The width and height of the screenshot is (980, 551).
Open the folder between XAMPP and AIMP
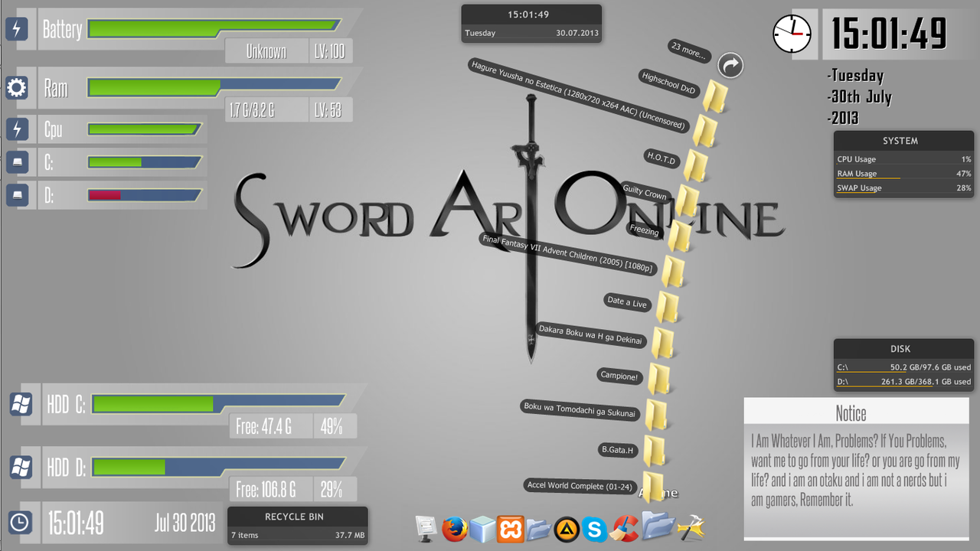[x=538, y=529]
